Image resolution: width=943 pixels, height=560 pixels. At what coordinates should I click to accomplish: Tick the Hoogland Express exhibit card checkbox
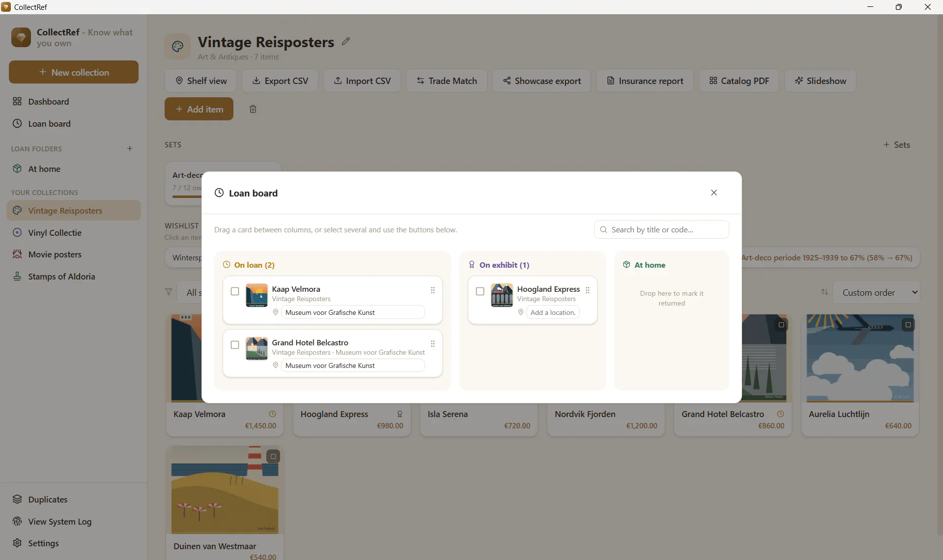point(480,291)
